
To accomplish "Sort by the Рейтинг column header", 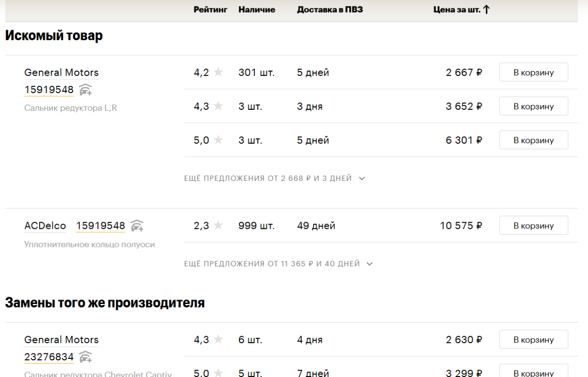I will tap(210, 10).
